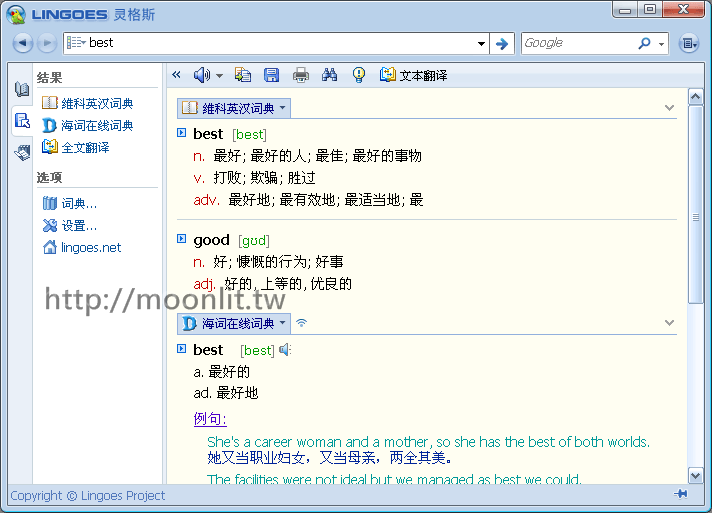Click the 文本翻译 text translation button

pos(413,75)
